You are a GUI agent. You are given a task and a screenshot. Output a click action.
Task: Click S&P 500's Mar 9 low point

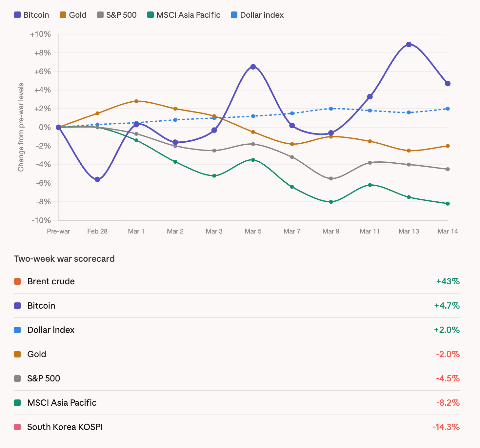pyautogui.click(x=331, y=179)
